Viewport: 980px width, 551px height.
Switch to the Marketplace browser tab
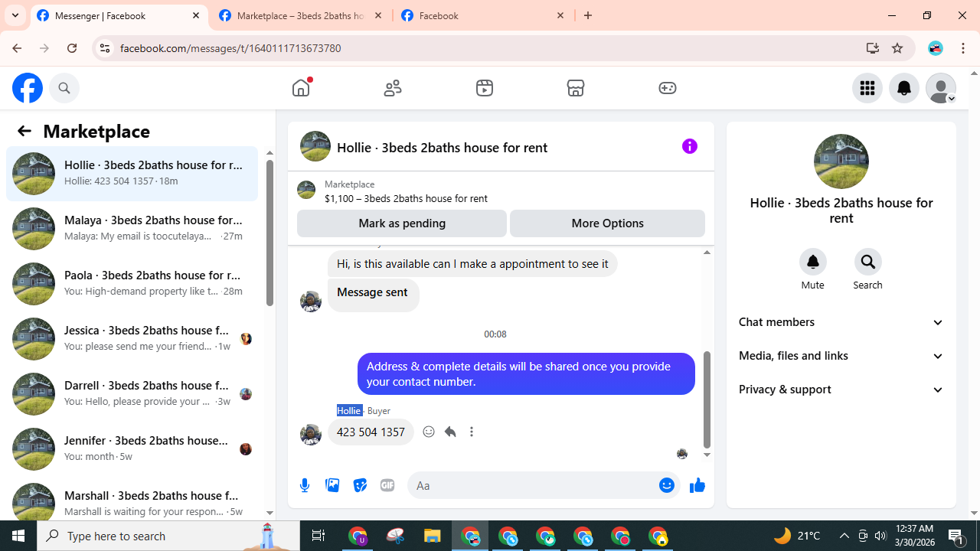pyautogui.click(x=302, y=15)
